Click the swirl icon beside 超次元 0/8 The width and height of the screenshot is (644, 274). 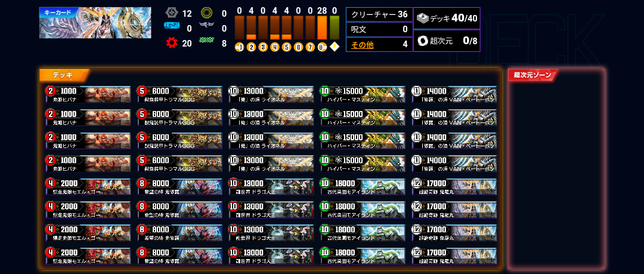[423, 41]
